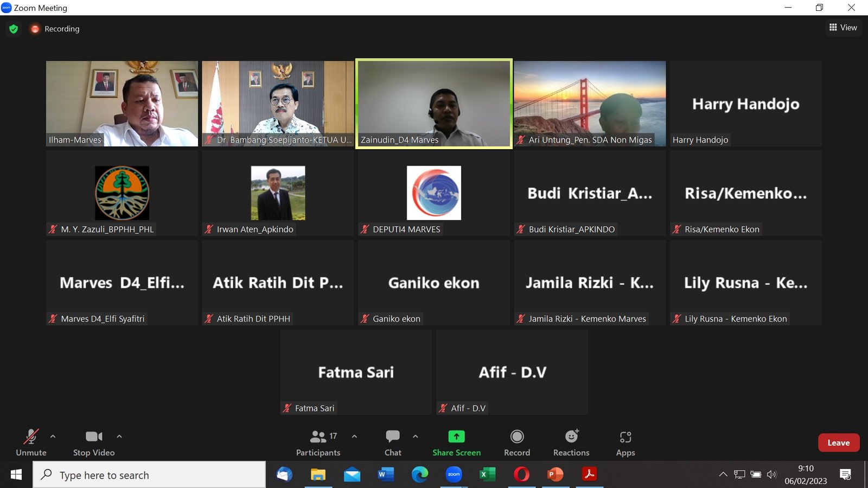Click the taskbar search box
The width and height of the screenshot is (868, 488).
coord(149,475)
